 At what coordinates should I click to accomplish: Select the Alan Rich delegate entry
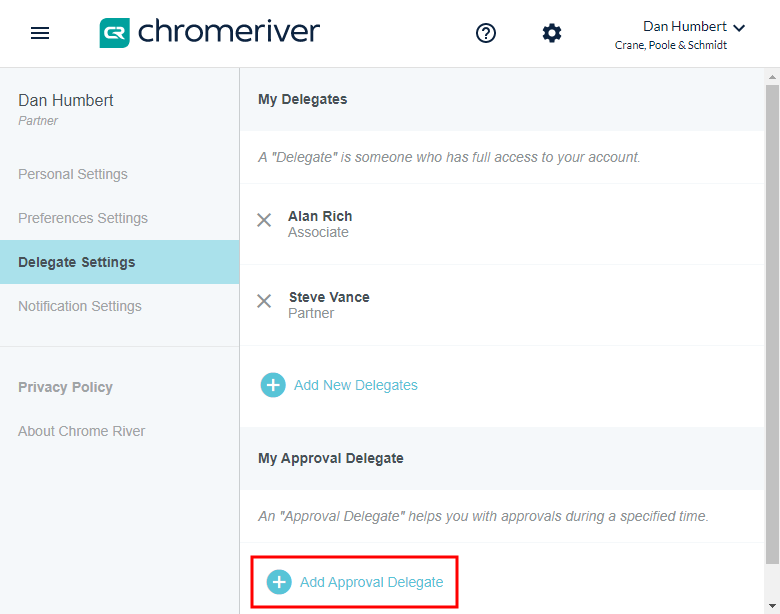[320, 223]
